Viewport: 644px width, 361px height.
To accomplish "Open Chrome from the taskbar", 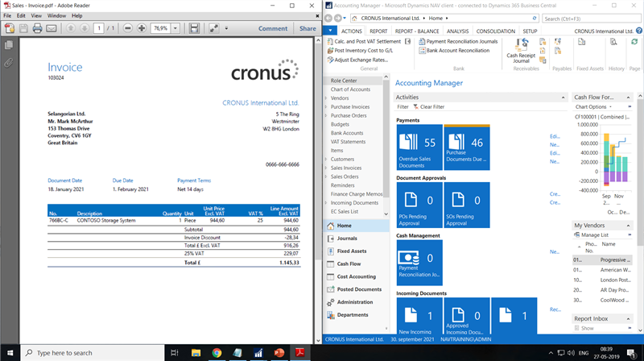I will (x=217, y=353).
